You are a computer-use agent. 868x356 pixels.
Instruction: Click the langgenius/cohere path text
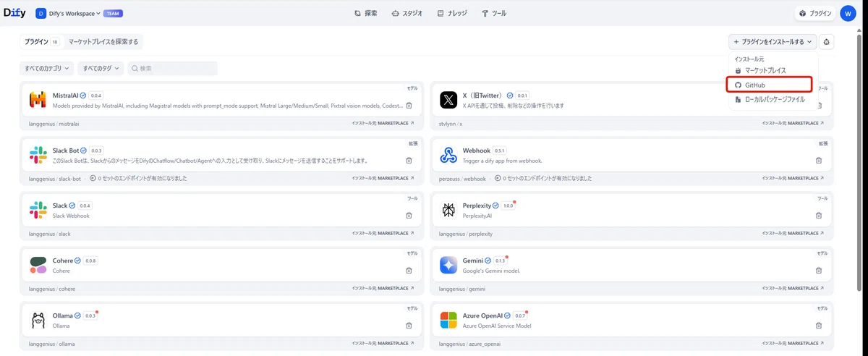52,289
